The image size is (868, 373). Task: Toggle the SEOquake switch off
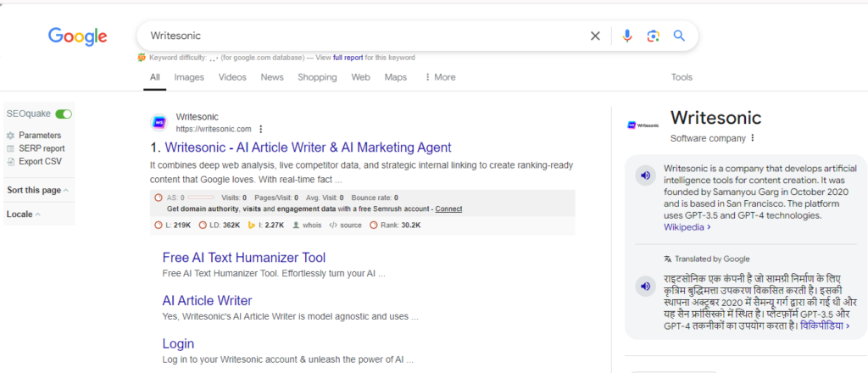pyautogui.click(x=64, y=114)
